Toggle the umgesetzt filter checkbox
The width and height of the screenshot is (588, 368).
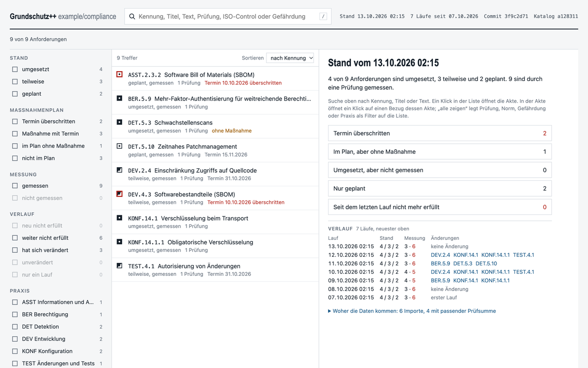pos(15,69)
